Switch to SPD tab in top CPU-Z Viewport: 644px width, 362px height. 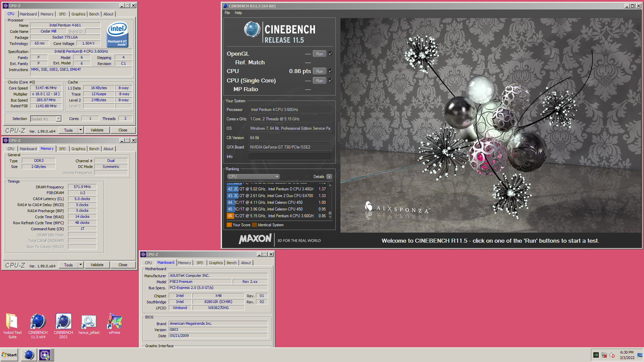point(62,14)
